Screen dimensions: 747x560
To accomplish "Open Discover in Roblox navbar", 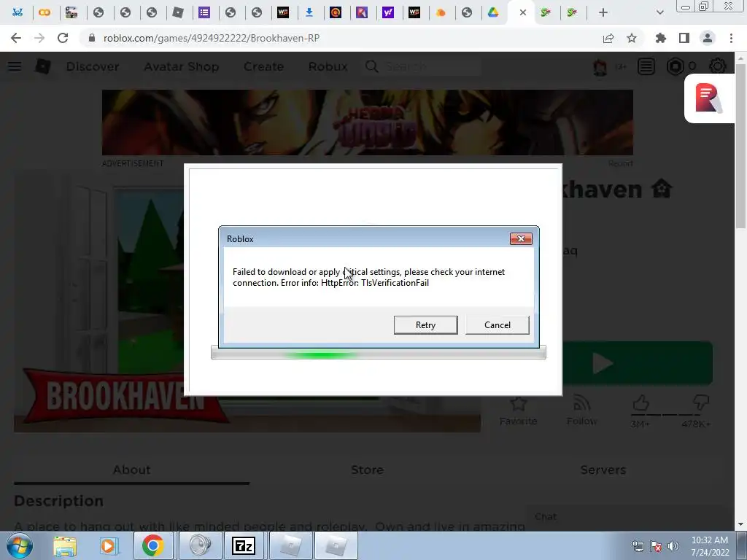I will [x=93, y=66].
